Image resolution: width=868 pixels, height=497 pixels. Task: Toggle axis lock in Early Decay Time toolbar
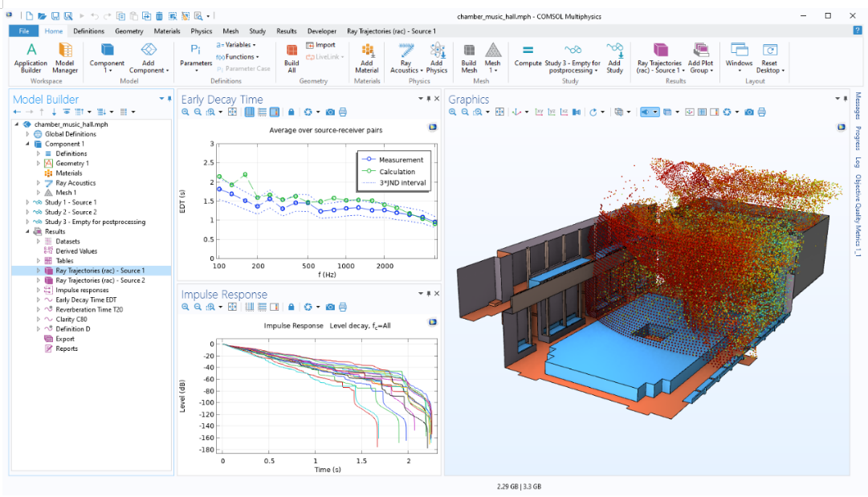point(291,112)
